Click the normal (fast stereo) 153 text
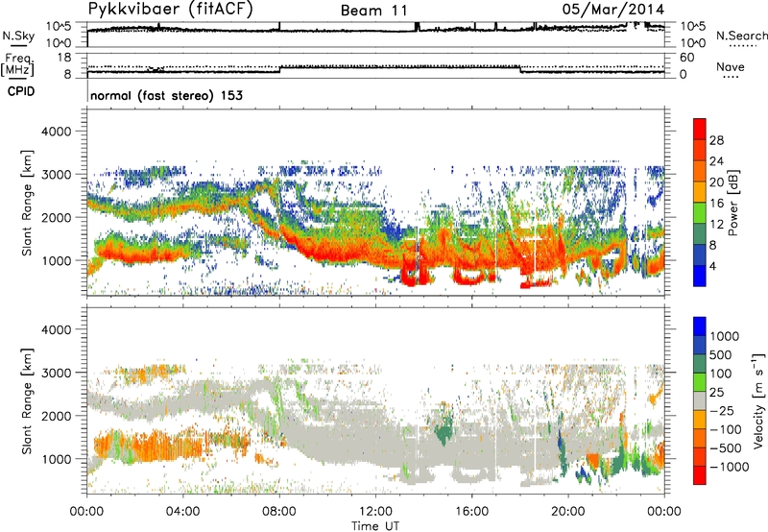This screenshot has height=532, width=768. (x=166, y=95)
